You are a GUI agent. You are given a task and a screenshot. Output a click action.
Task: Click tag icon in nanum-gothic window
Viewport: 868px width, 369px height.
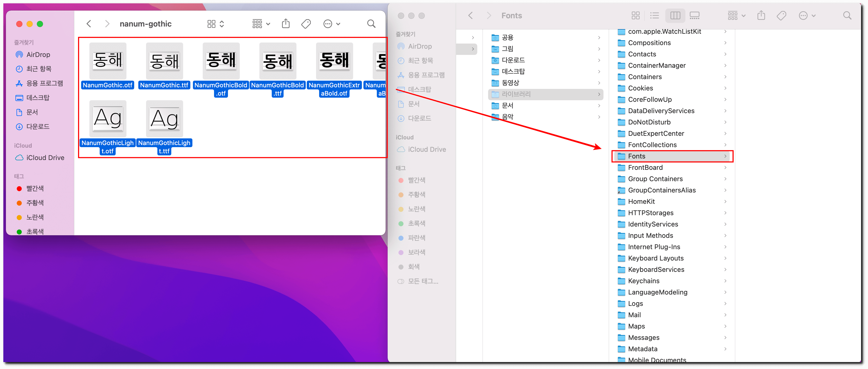coord(306,24)
